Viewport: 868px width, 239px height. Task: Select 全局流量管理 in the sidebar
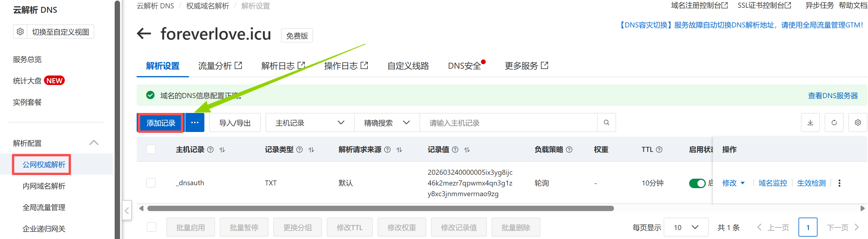[x=44, y=207]
